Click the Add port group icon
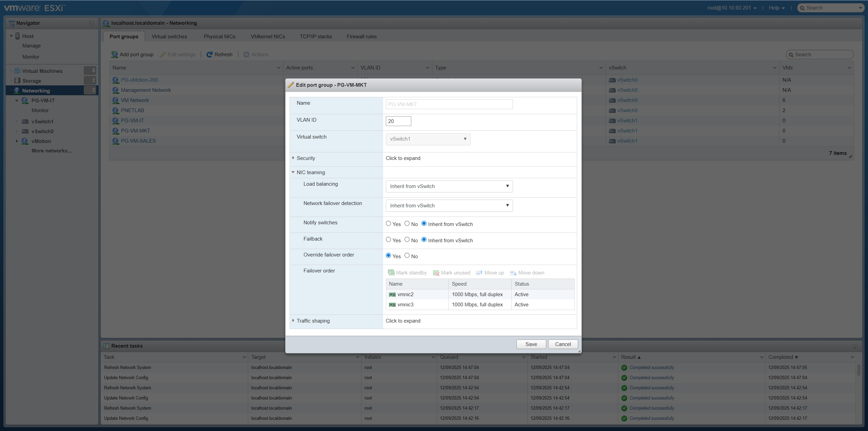Viewport: 868px width, 431px height. tap(115, 54)
